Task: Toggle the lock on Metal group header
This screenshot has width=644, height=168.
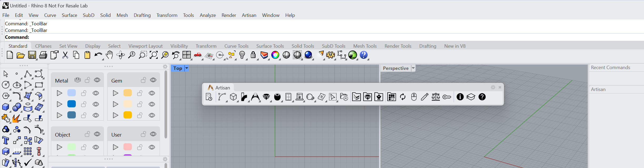Action: [87, 80]
